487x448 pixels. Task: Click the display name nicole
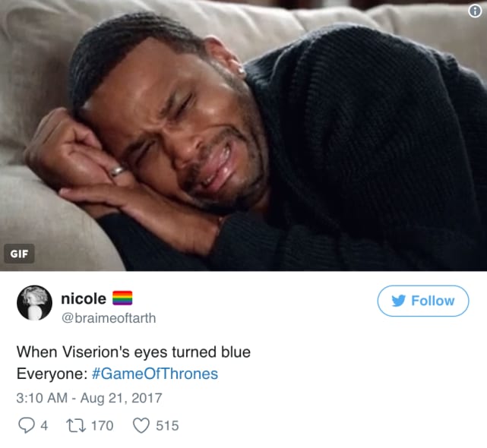click(x=84, y=298)
